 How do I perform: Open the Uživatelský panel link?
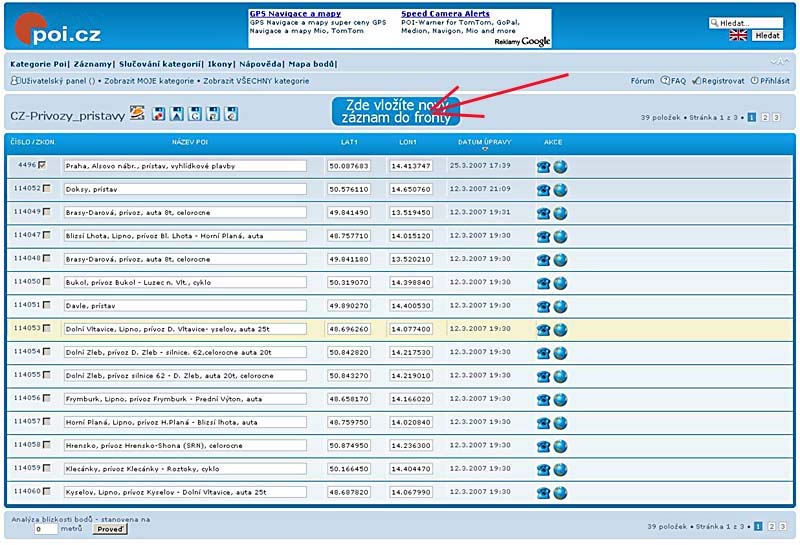point(53,81)
